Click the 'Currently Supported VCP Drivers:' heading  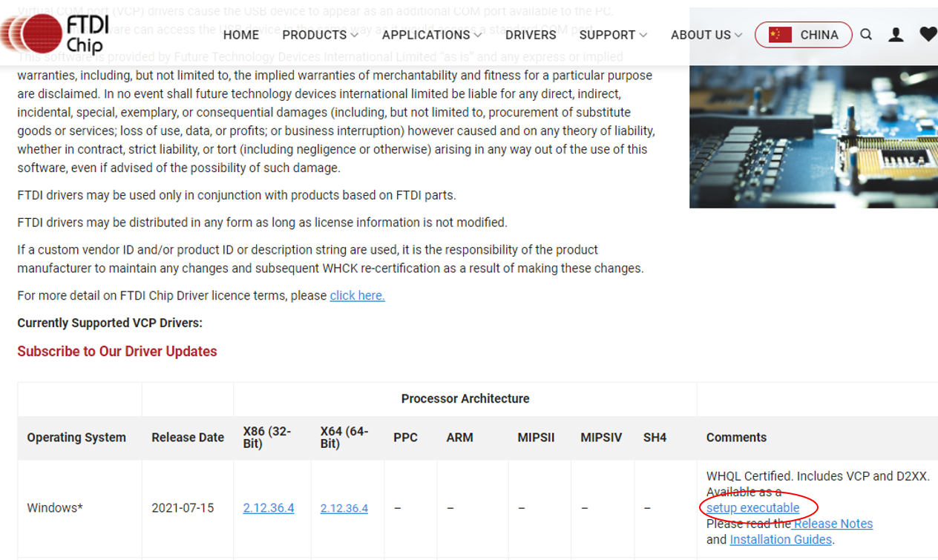tap(110, 323)
